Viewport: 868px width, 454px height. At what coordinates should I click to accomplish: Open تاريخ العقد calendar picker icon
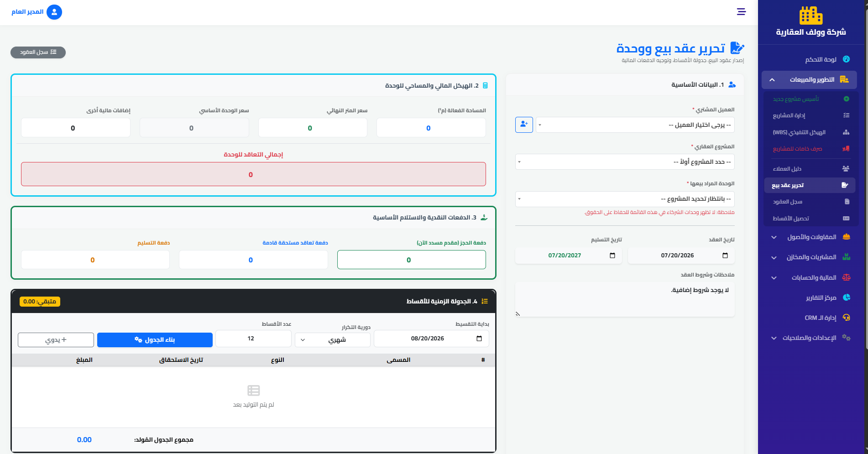[725, 256]
